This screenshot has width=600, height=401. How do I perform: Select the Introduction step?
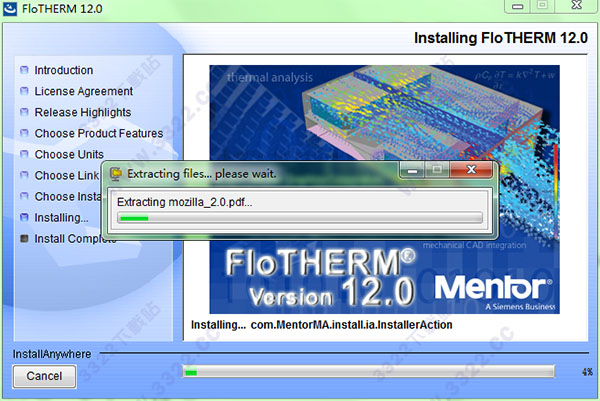click(64, 70)
